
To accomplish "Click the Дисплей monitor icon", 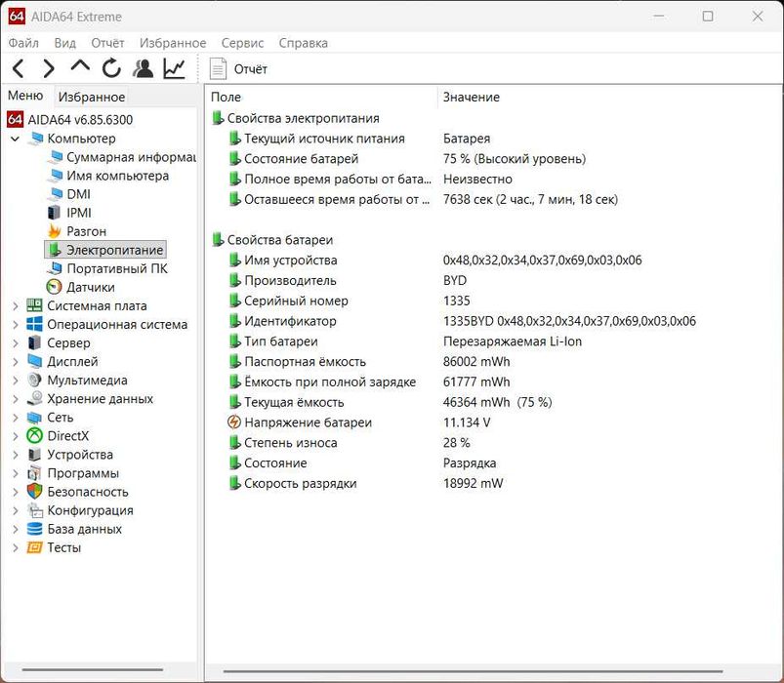I will point(34,362).
